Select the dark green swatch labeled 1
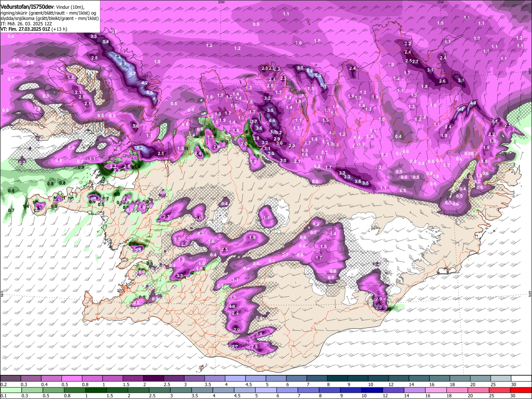The width and height of the screenshot is (532, 399). pyautogui.click(x=96, y=390)
